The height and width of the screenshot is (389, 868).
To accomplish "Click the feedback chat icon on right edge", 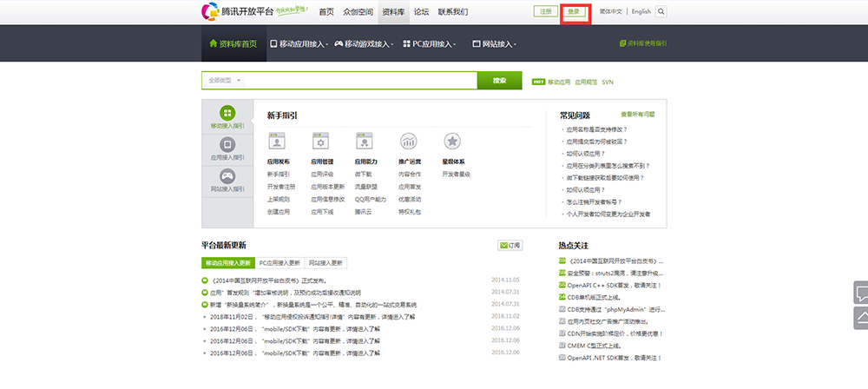I will [x=860, y=293].
